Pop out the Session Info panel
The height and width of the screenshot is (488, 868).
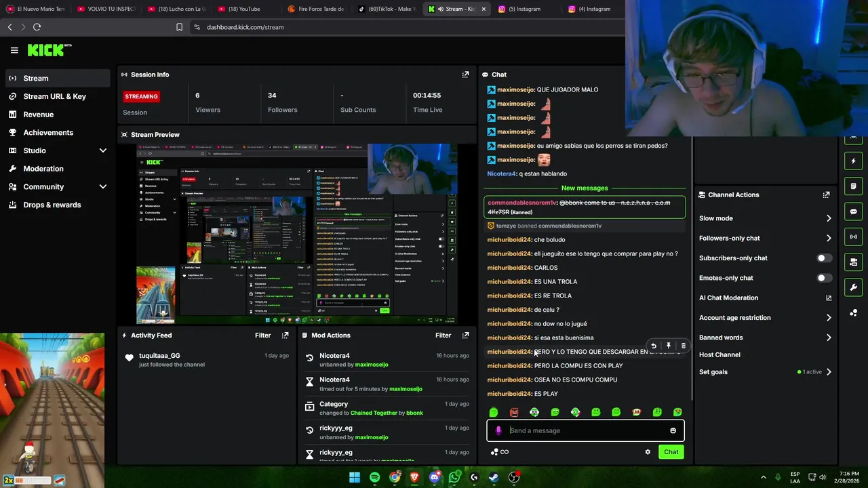point(465,75)
